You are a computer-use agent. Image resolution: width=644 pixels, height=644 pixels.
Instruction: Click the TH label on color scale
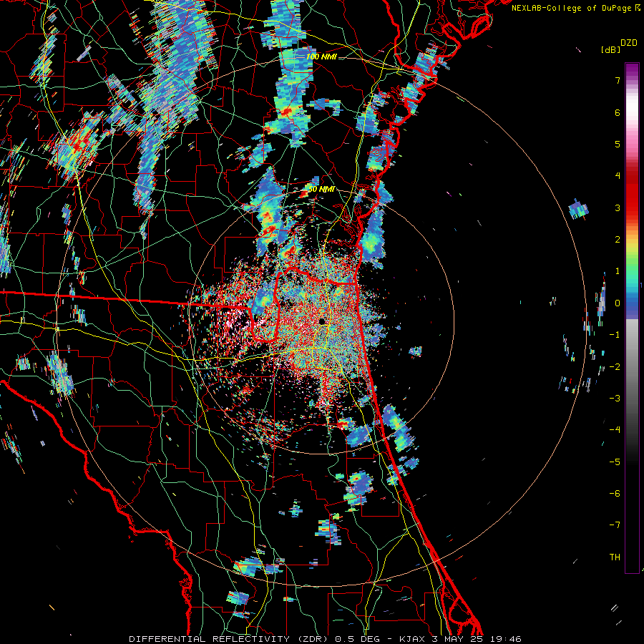[615, 557]
